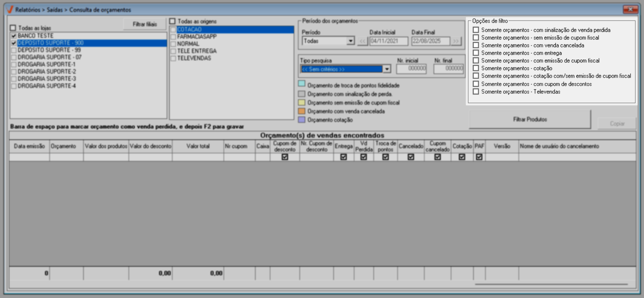Go to the previous period with the << button
This screenshot has height=298, width=644.
coord(362,41)
